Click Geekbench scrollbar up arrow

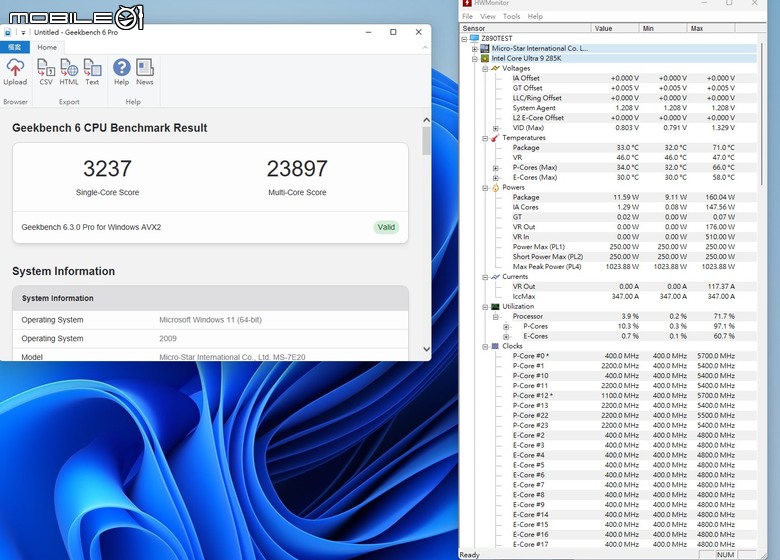[426, 120]
